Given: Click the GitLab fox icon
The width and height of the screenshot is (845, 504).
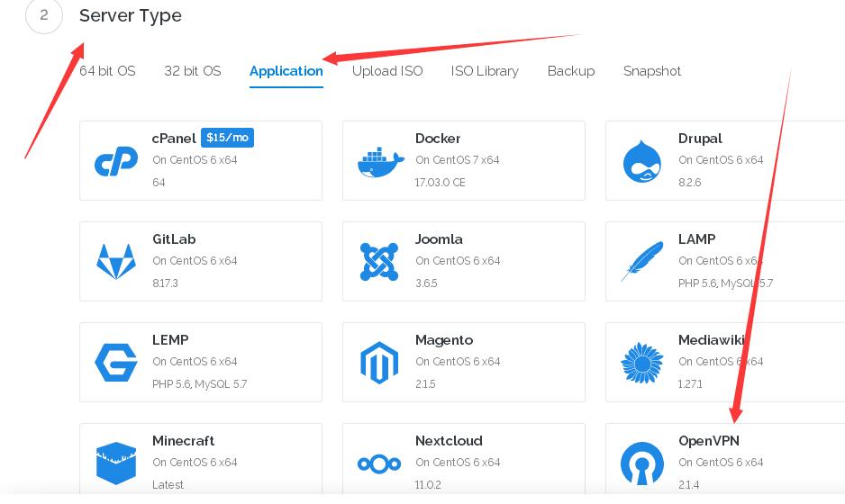Looking at the screenshot, I should point(116,262).
